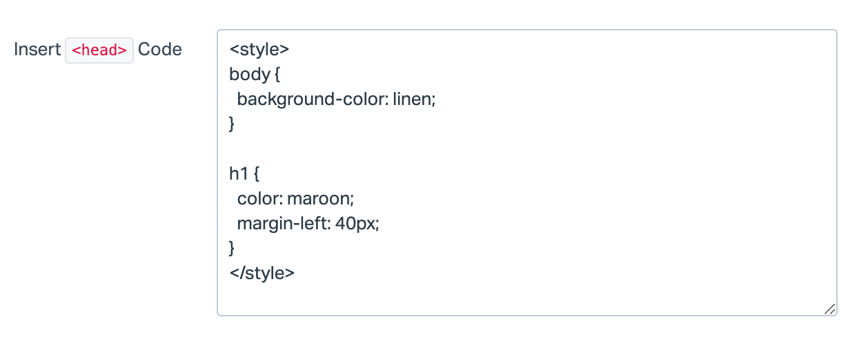Click the textarea resize handle
The height and width of the screenshot is (344, 868).
830,309
